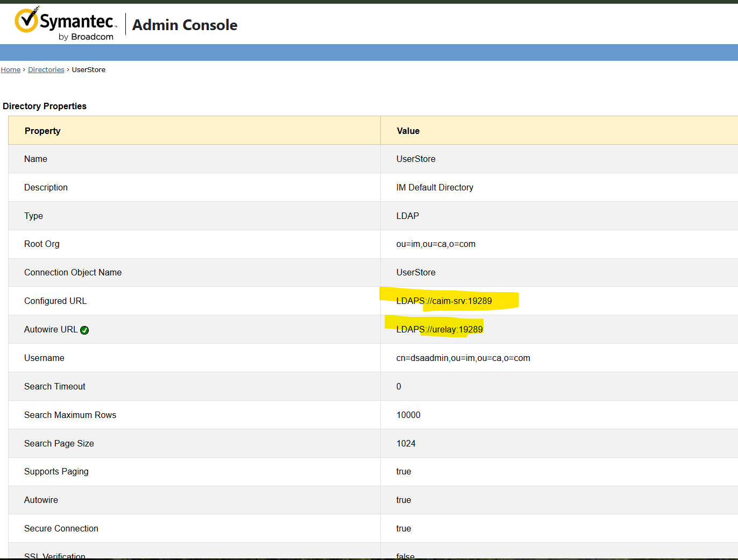Click the Directory Properties heading
The width and height of the screenshot is (738, 560).
tap(45, 107)
